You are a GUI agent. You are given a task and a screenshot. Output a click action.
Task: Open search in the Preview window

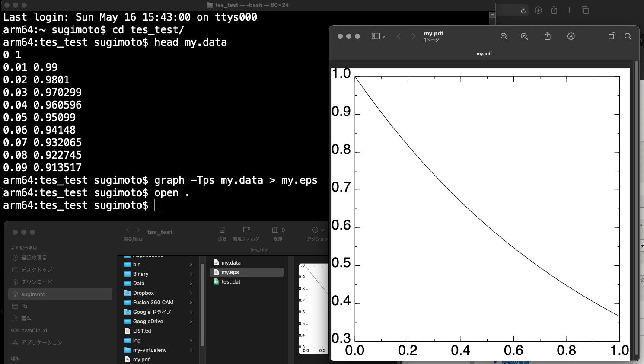[x=628, y=36]
